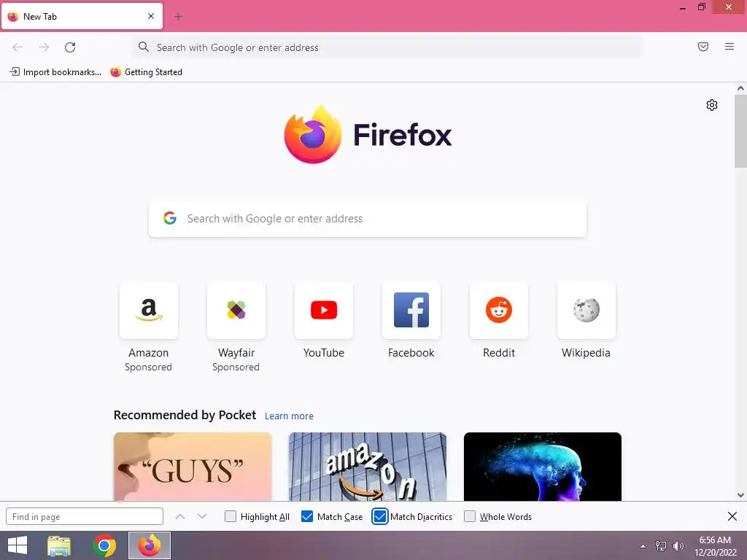Open the Save to Pocket icon

(x=703, y=47)
